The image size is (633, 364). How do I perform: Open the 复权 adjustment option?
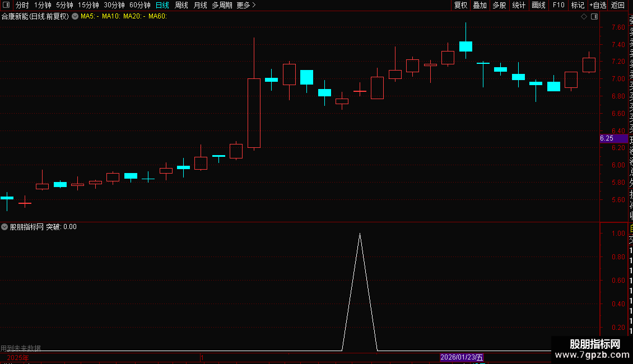(x=460, y=5)
